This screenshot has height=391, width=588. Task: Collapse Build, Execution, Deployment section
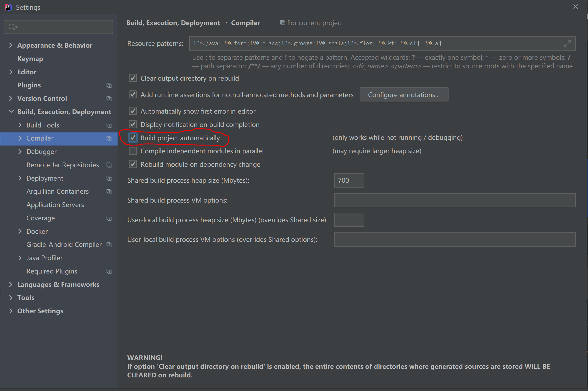[x=11, y=111]
